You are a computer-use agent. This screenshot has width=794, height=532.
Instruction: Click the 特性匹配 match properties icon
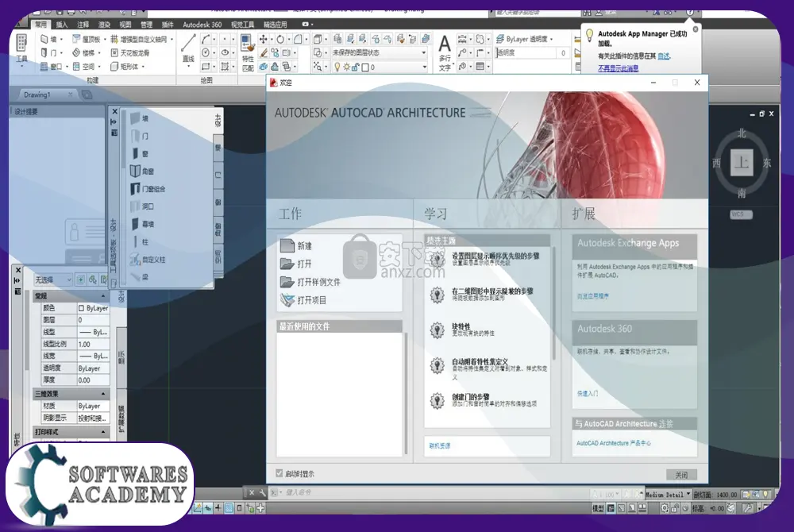point(248,52)
